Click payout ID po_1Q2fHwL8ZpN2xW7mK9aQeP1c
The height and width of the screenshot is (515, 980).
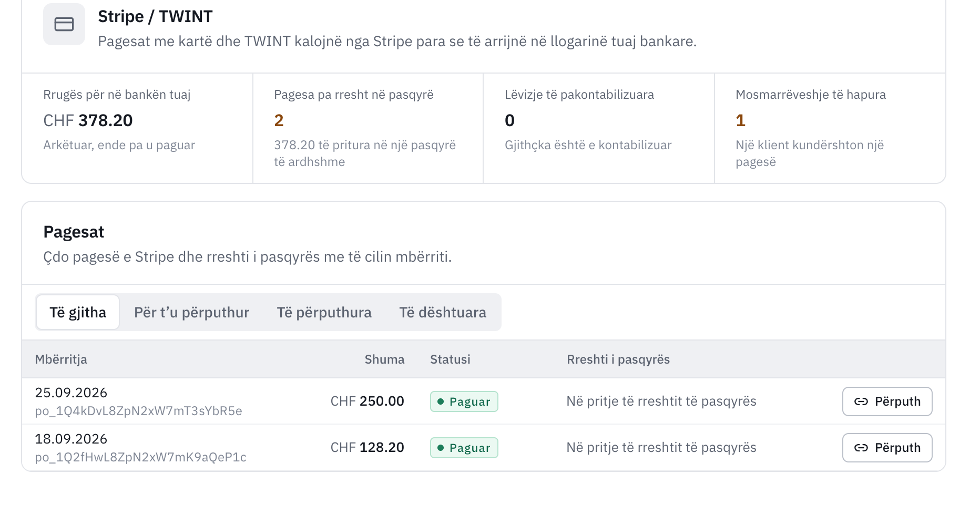click(140, 457)
